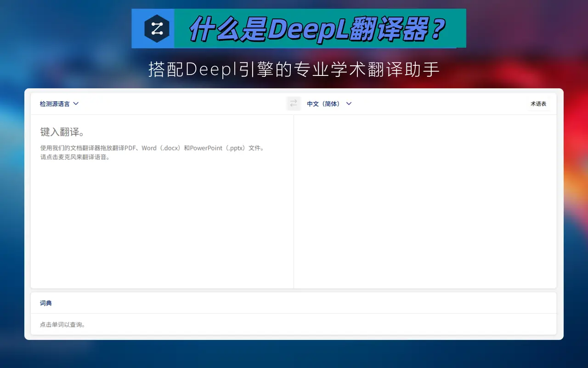The image size is (588, 368).
Task: Open the 检测源语言 source language dropdown
Action: click(55, 104)
